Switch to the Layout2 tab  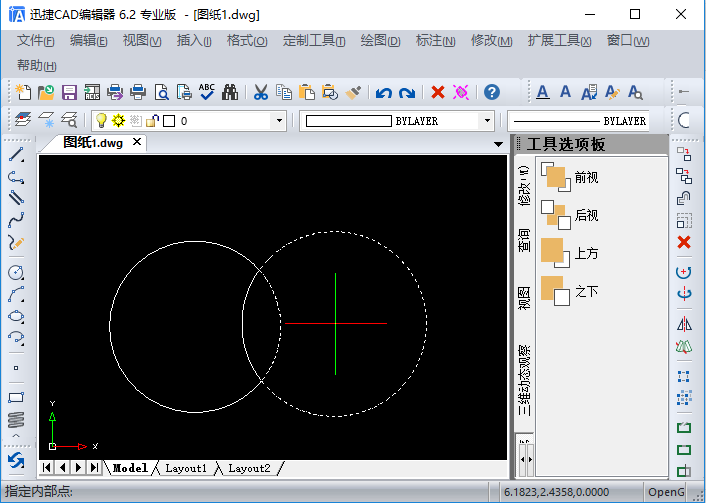click(249, 468)
